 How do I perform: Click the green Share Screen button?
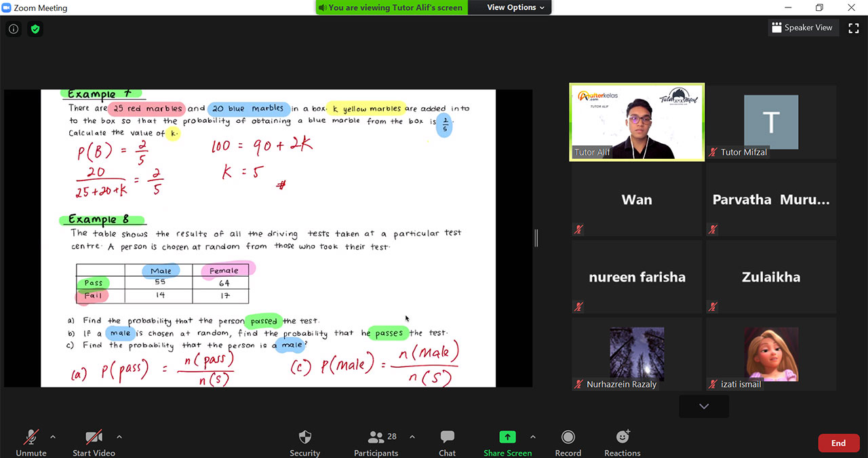click(x=507, y=442)
